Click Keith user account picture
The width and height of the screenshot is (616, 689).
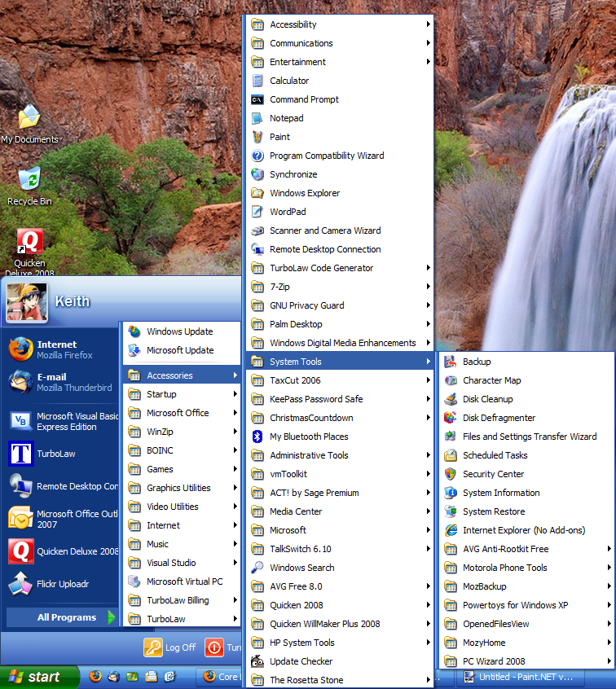pyautogui.click(x=26, y=302)
